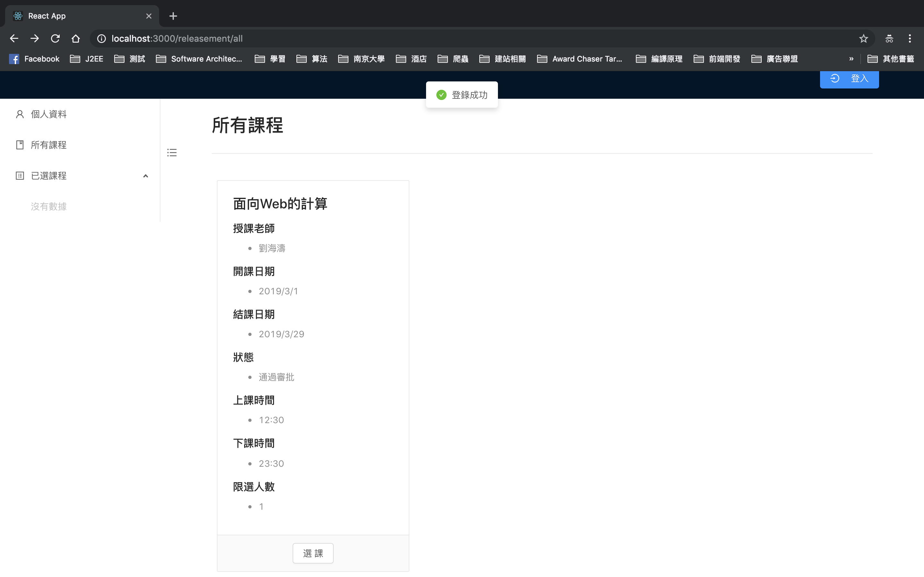Open the 其他書籤 bookmarks folder
The image size is (924, 577).
pyautogui.click(x=891, y=59)
